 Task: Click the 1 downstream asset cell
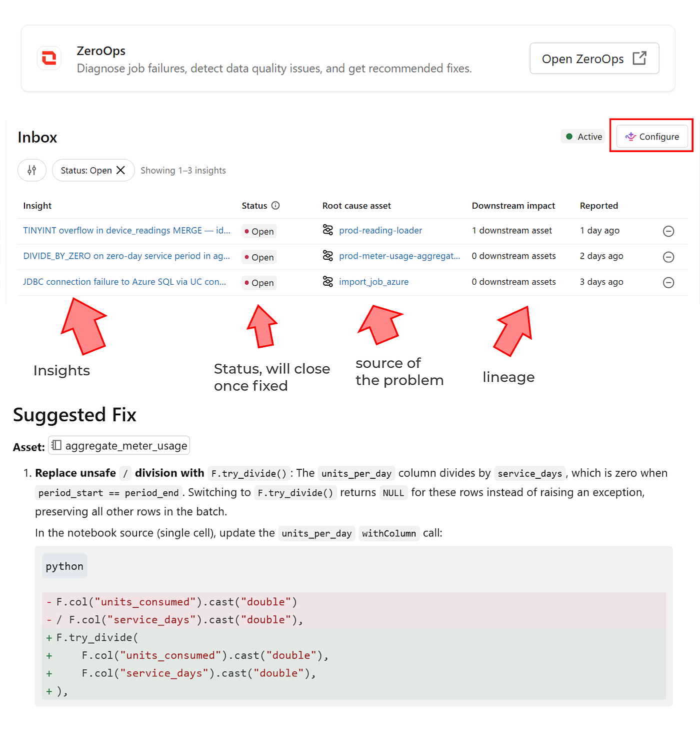pos(511,231)
